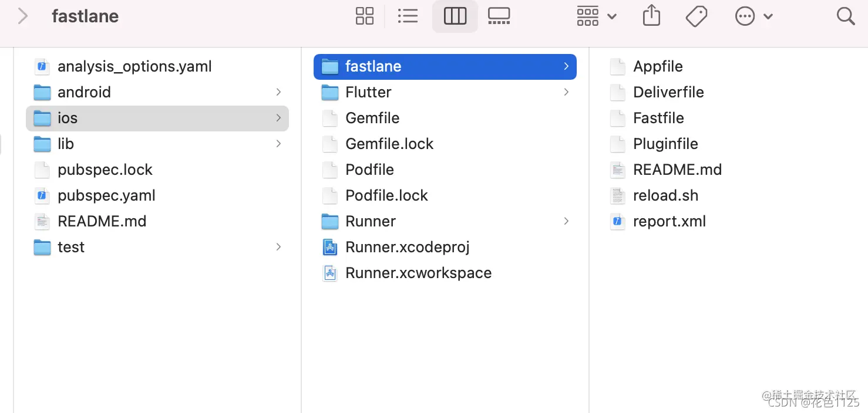
Task: Go forward using toolbar chevron
Action: pos(22,16)
